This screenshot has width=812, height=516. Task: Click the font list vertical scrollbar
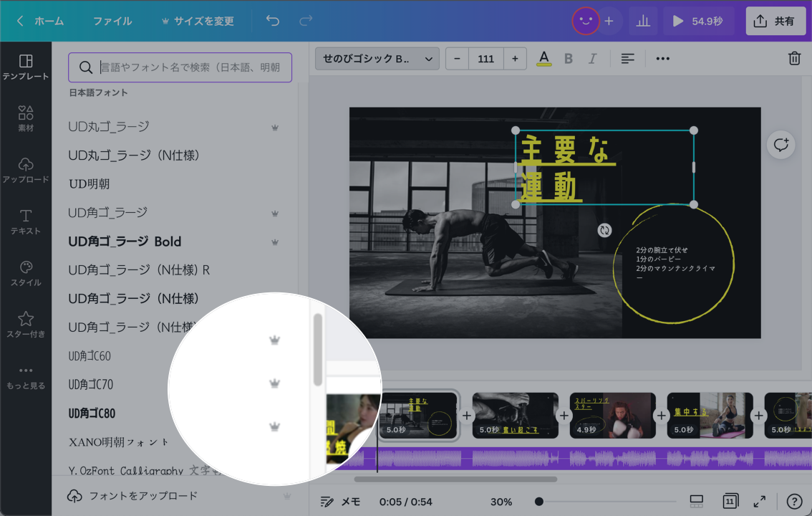[x=318, y=350]
